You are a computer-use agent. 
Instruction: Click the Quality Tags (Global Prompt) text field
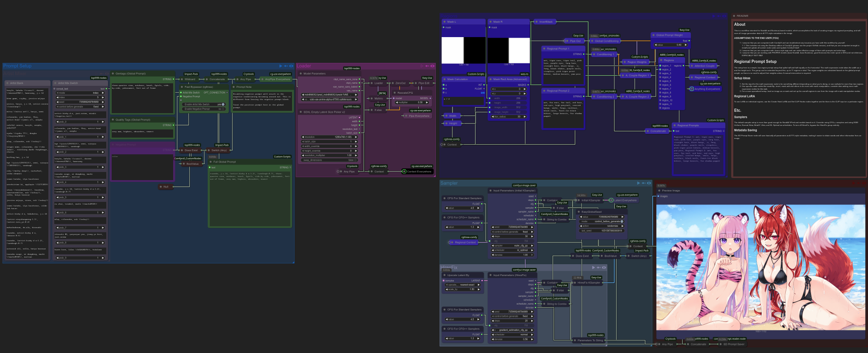[x=142, y=134]
